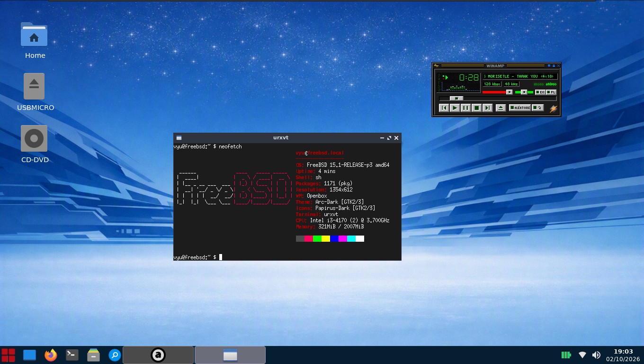The height and width of the screenshot is (364, 644).
Task: Click the scrolling song title in Winamp
Action: [x=519, y=76]
